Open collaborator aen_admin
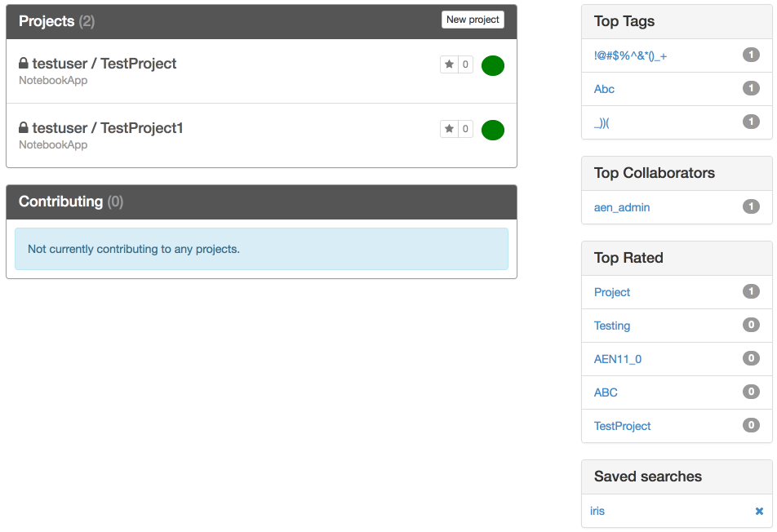Screen dimensions: 777x532 pos(622,207)
